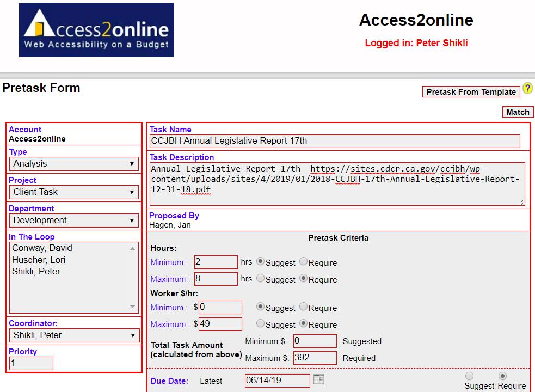Click the In The Loop list scroll-up arrow
Screen dimensions: 535x392
point(133,249)
